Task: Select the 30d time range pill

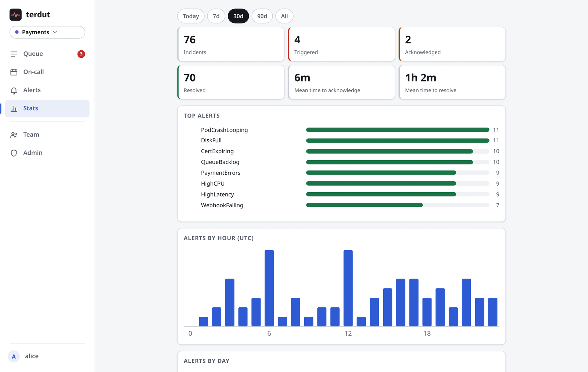Action: pos(238,16)
